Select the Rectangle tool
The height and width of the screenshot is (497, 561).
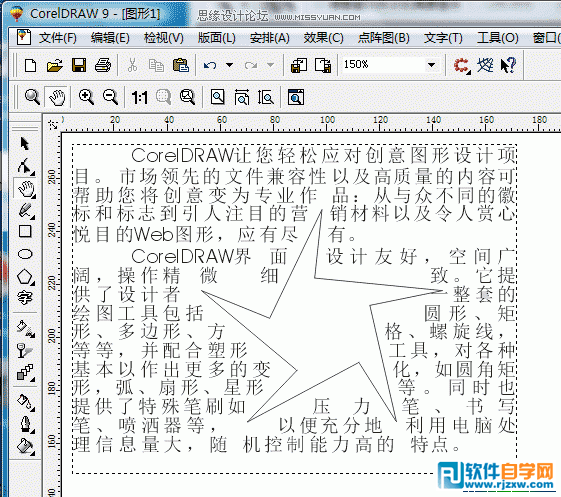(25, 232)
